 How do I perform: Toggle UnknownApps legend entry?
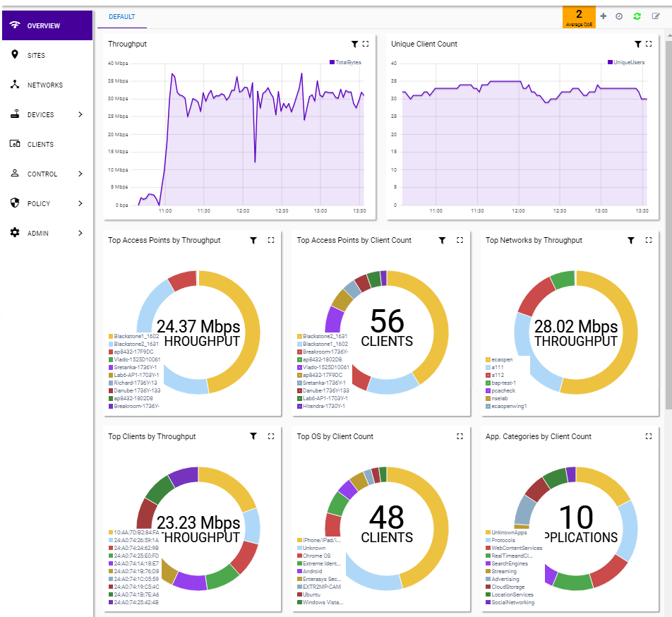(x=506, y=532)
